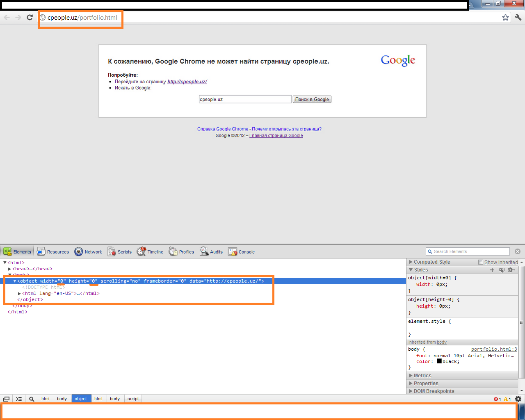Viewport: 525px width, 420px height.
Task: Switch to the Audits panel
Action: tap(211, 252)
